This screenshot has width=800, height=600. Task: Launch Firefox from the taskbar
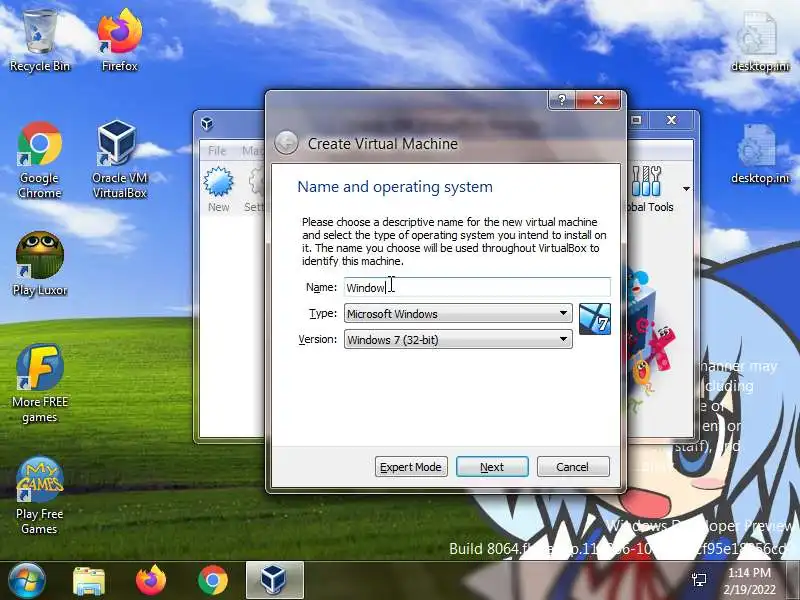tap(151, 581)
